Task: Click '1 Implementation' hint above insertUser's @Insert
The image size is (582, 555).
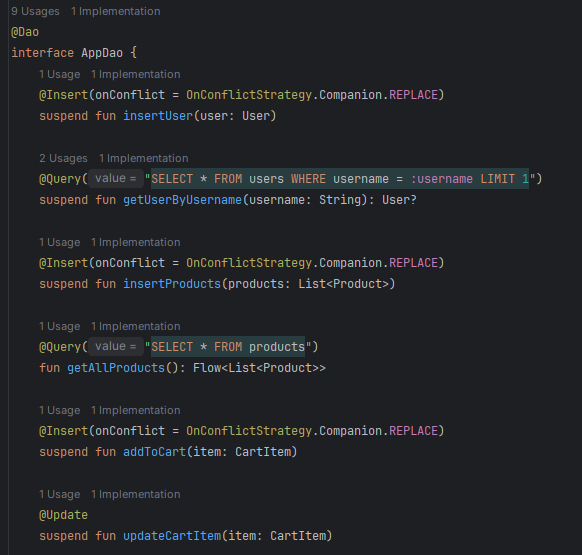Action: [136, 74]
